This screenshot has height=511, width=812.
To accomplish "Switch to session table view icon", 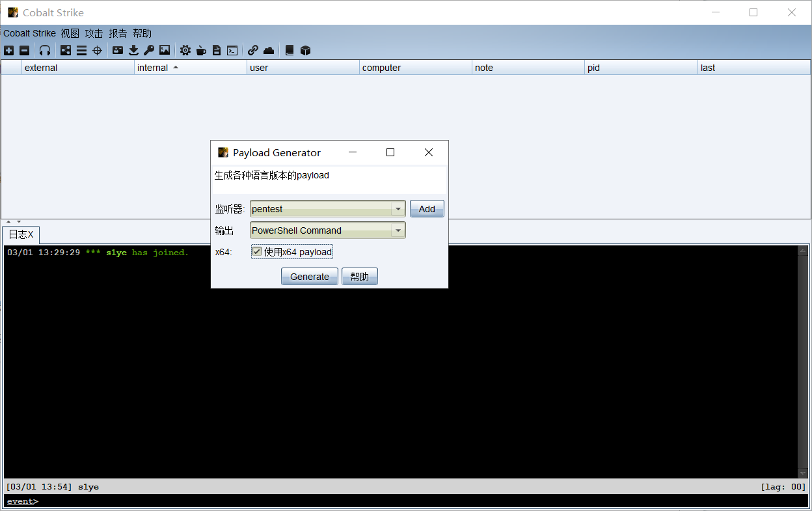I will pos(81,50).
